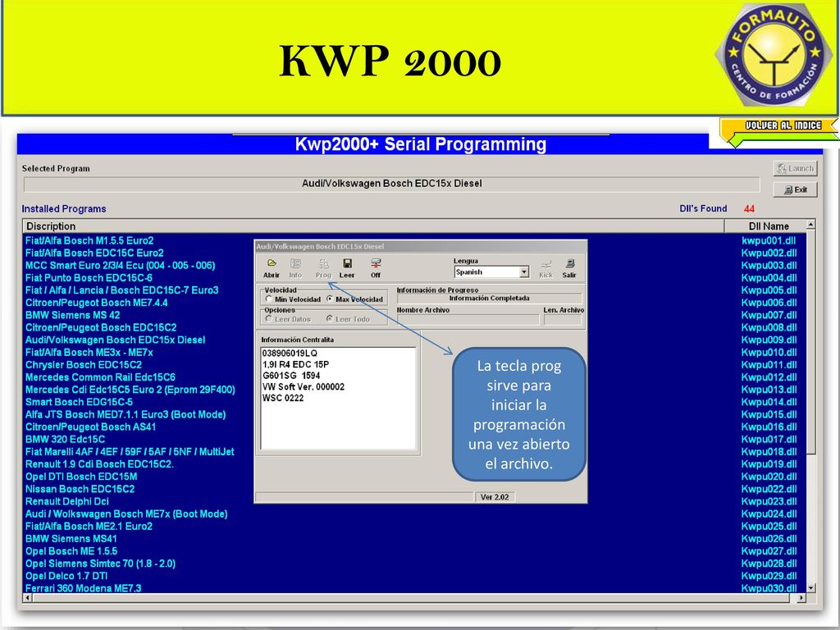The image size is (840, 630).
Task: Click the Información Centralita text box
Action: [338, 398]
